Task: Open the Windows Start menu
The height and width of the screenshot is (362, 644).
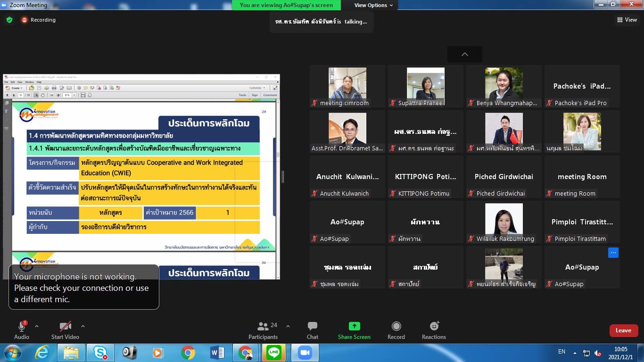Action: 12,353
